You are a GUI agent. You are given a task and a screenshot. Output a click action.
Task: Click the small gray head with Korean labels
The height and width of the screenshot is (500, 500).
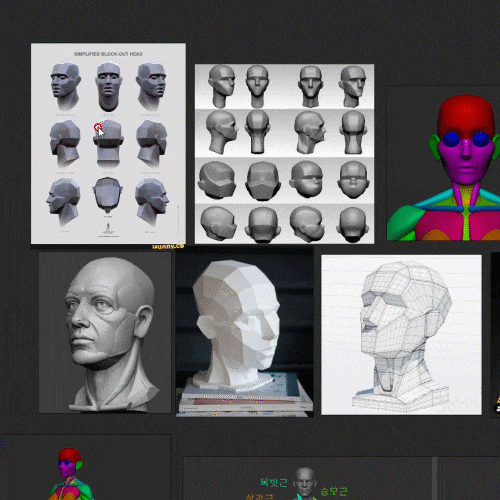click(305, 482)
